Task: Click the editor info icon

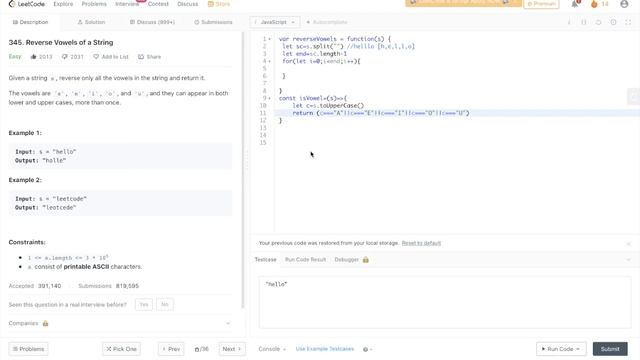Action: (x=569, y=22)
